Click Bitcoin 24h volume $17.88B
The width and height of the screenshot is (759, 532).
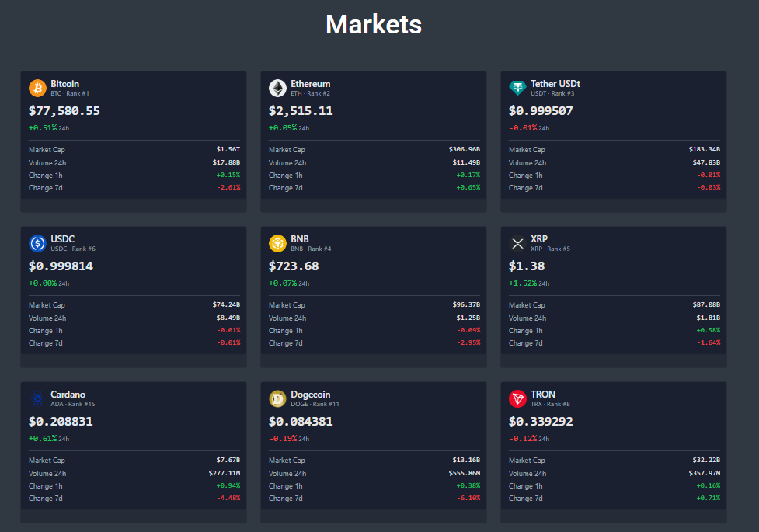(226, 162)
